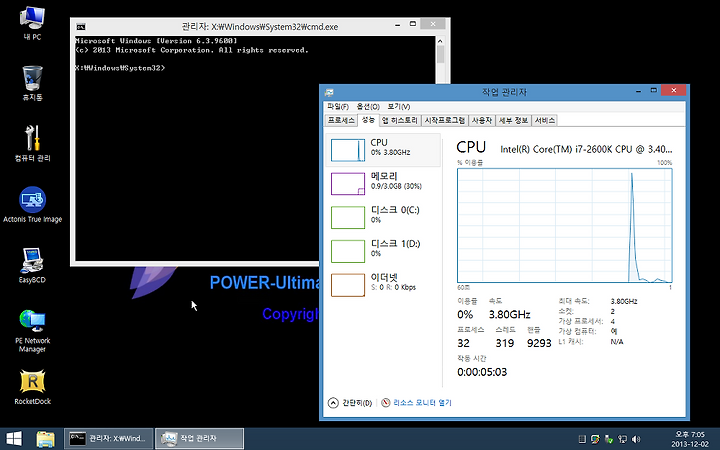Select the 디스크 1(D:) performance entry
Image resolution: width=720 pixels, height=450 pixels.
click(383, 250)
